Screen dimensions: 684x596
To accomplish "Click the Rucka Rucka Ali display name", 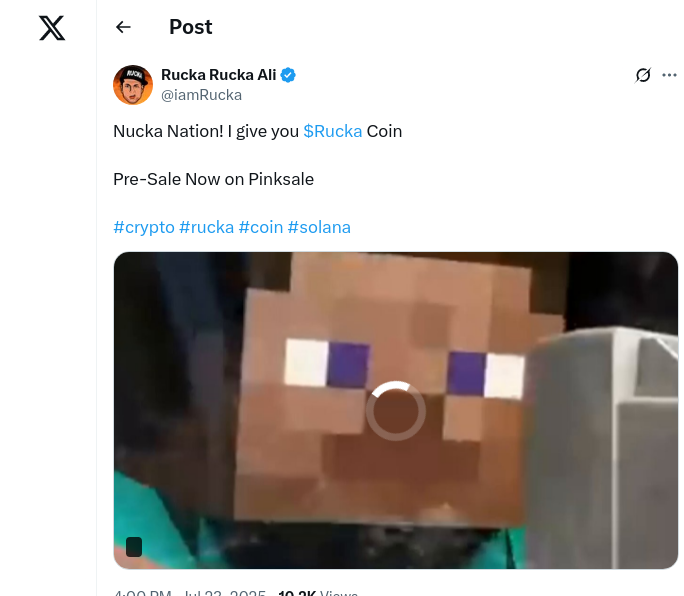I will pos(219,75).
